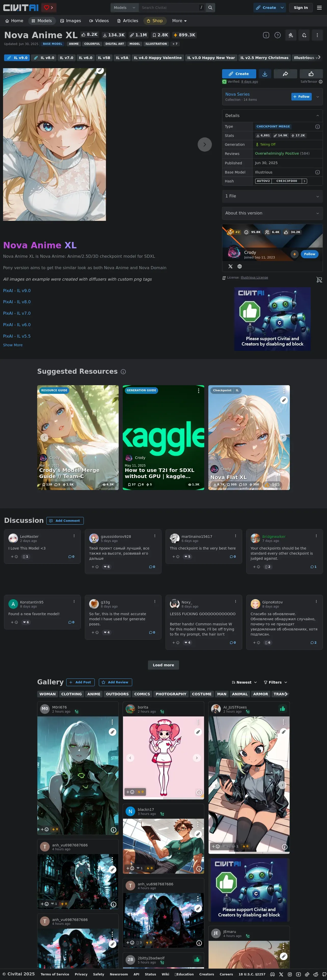Open the Images nav tab
This screenshot has height=980, width=327.
pos(71,21)
